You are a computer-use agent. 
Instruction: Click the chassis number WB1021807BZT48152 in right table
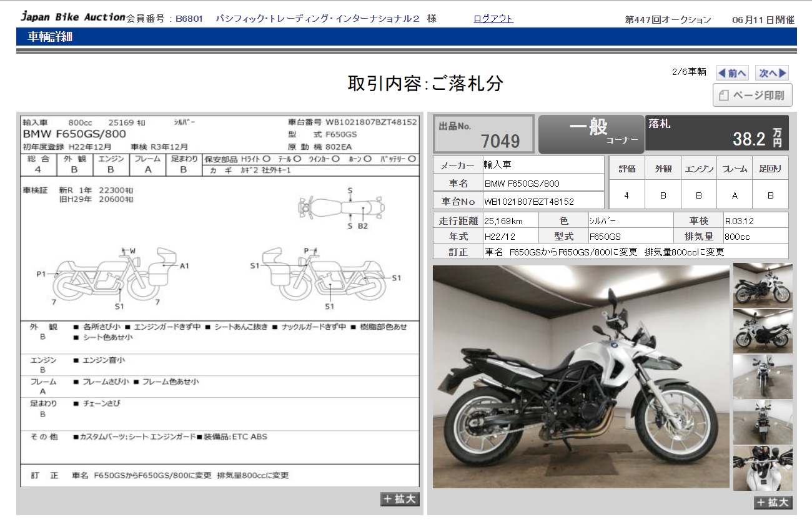pyautogui.click(x=529, y=202)
